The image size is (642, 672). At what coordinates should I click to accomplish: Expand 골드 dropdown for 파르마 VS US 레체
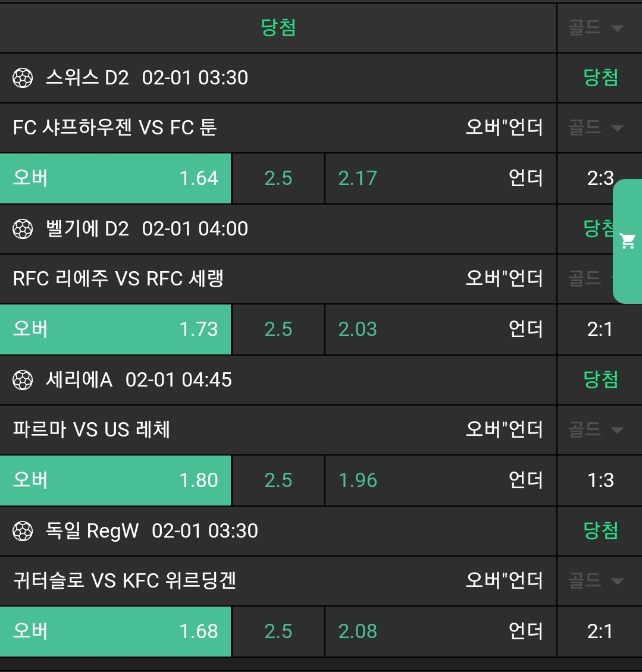click(x=596, y=430)
